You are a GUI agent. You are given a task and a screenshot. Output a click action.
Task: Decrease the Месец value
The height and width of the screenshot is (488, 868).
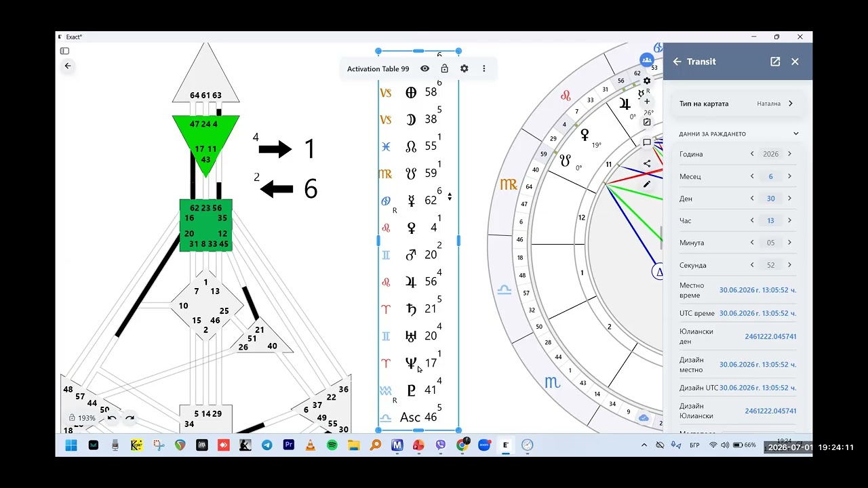click(x=752, y=176)
